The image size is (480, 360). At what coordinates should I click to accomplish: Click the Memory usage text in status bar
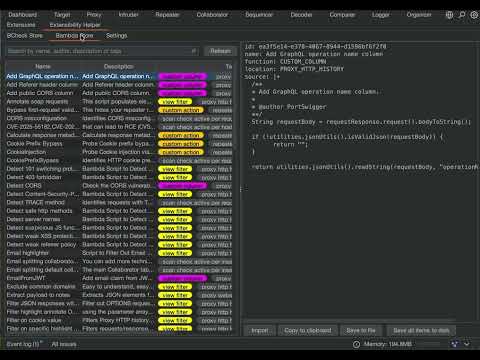[x=387, y=344]
